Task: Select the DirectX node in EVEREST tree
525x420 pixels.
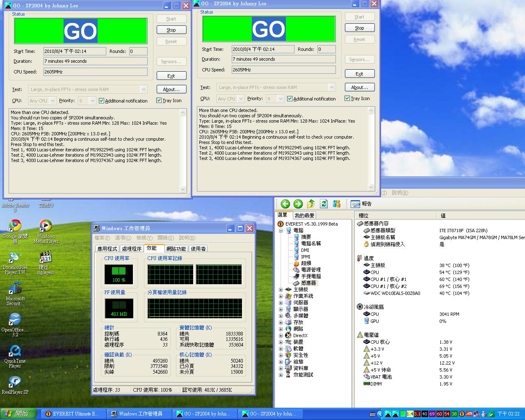Action: click(x=296, y=336)
